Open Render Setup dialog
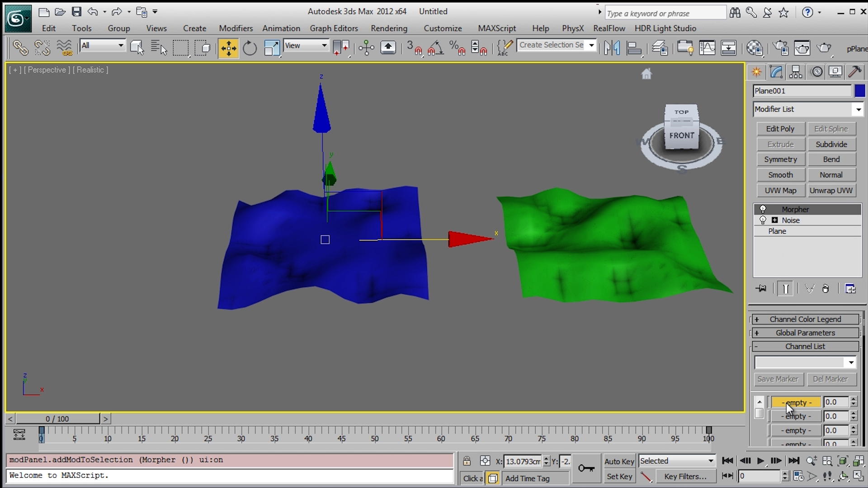 point(780,48)
